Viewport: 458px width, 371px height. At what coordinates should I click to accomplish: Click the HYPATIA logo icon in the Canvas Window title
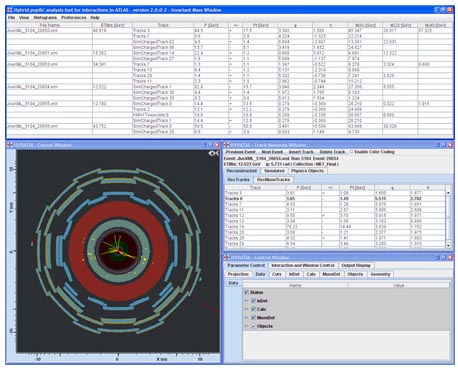click(10, 145)
